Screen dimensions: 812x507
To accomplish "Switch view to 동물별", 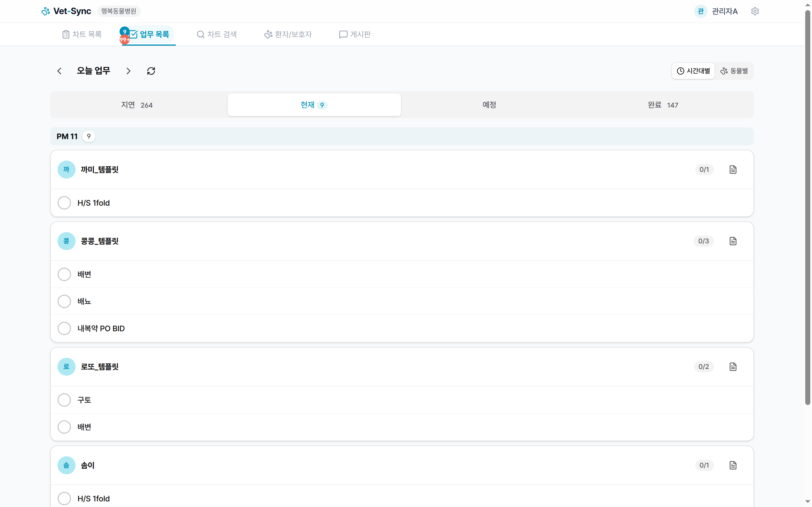I will pyautogui.click(x=734, y=71).
